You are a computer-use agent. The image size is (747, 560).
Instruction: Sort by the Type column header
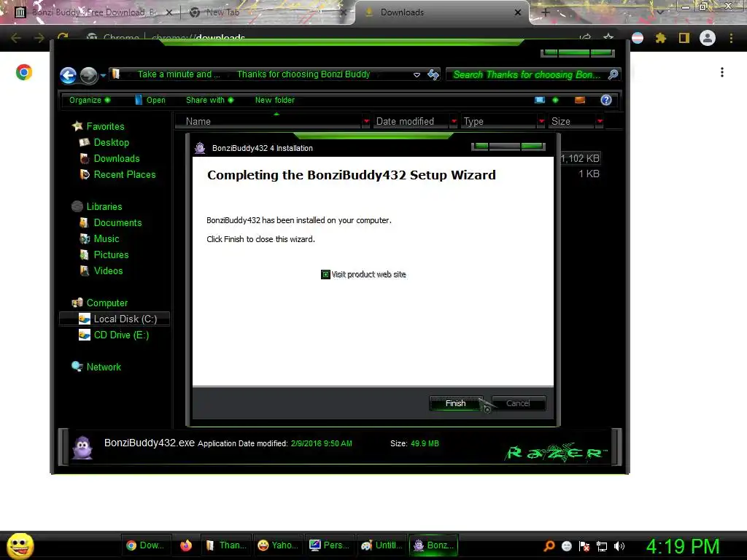tap(498, 122)
